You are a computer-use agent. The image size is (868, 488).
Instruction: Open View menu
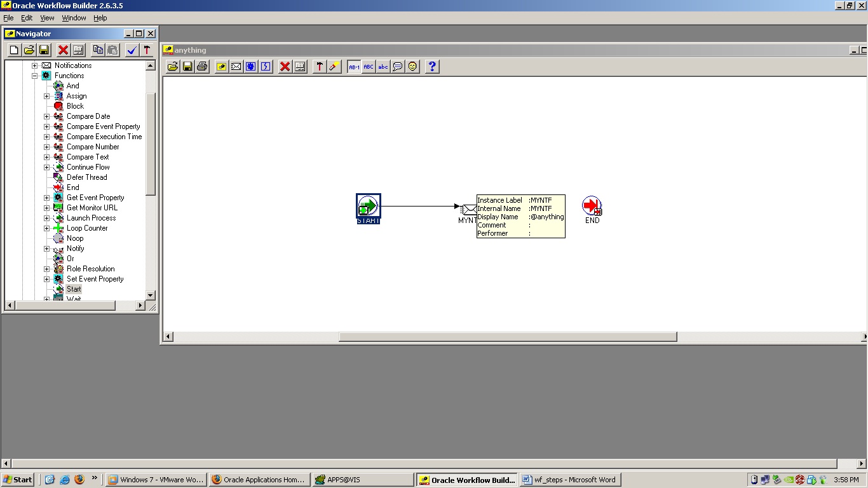tap(48, 18)
